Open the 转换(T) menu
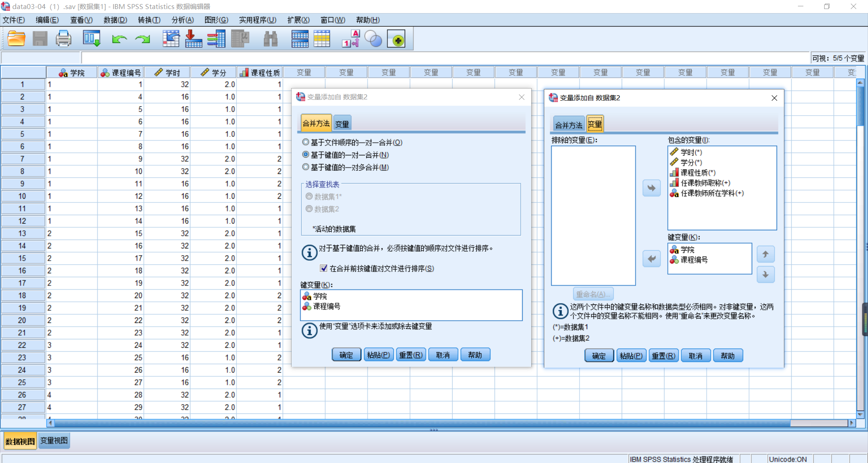 coord(149,20)
